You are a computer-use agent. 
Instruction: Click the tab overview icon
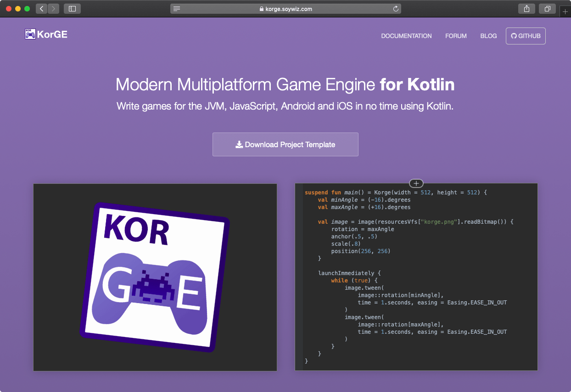[547, 8]
